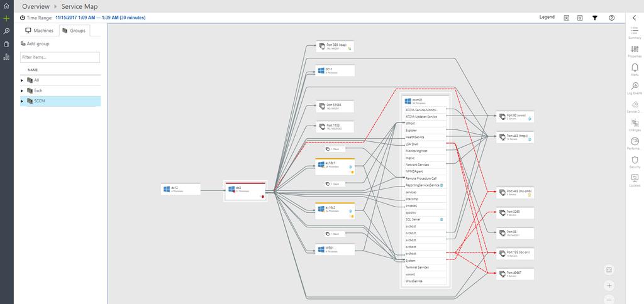Open the Service Desk pane icon
This screenshot has height=304, width=644.
pos(635,104)
